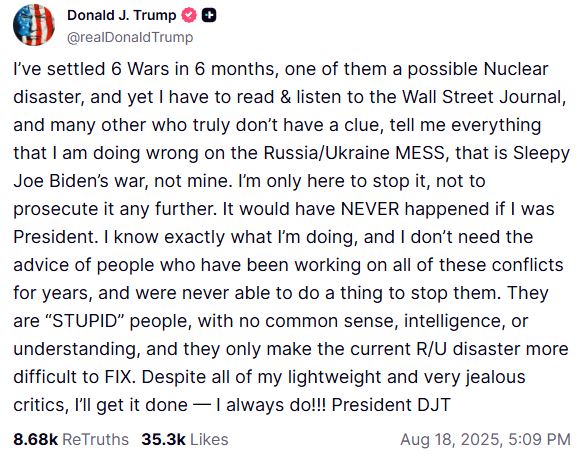Click the words "Wall Street Journal" in post
Image resolution: width=579 pixels, height=464 pixels.
point(482,97)
